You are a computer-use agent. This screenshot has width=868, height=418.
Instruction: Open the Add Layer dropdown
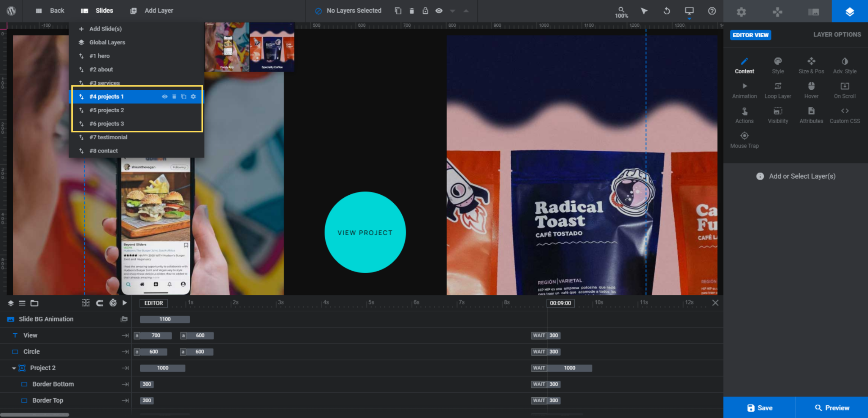[152, 11]
